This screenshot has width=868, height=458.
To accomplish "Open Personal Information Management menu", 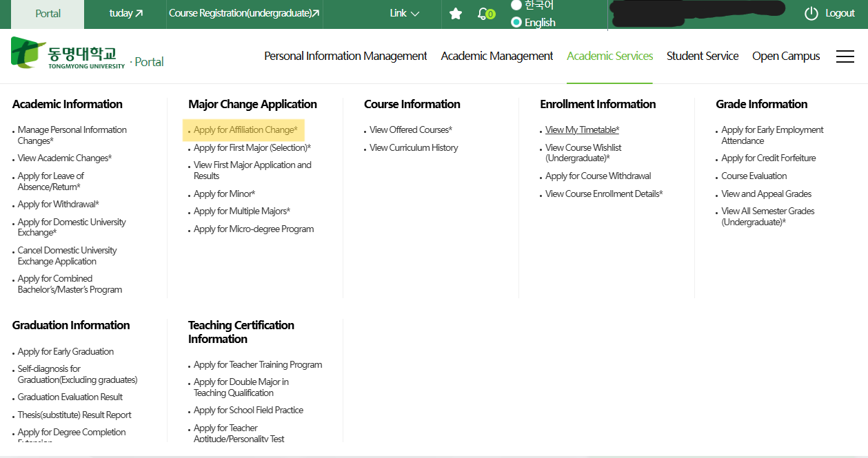I will 345,56.
